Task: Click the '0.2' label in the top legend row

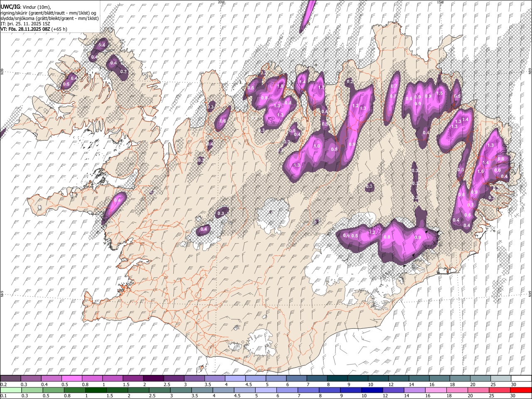Action: pos(3,384)
